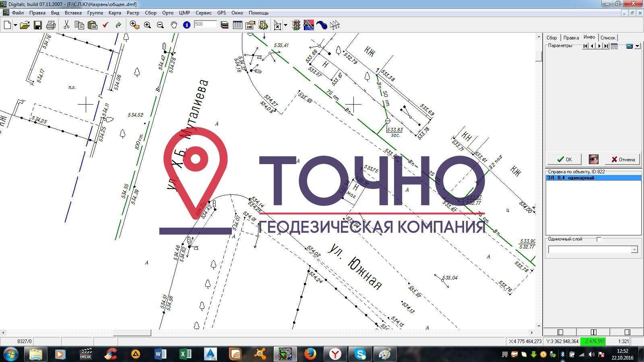The width and height of the screenshot is (644, 362).
Task: Open the ЦМР menu
Action: tap(184, 13)
